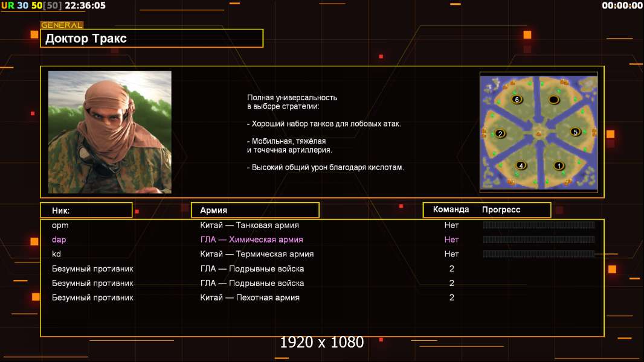644x362 pixels.
Task: Click the UR 30 50[50] overlay counter
Action: tap(31, 5)
